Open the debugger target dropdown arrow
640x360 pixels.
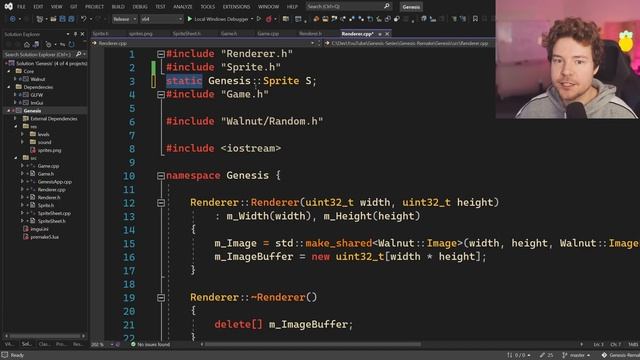point(252,19)
